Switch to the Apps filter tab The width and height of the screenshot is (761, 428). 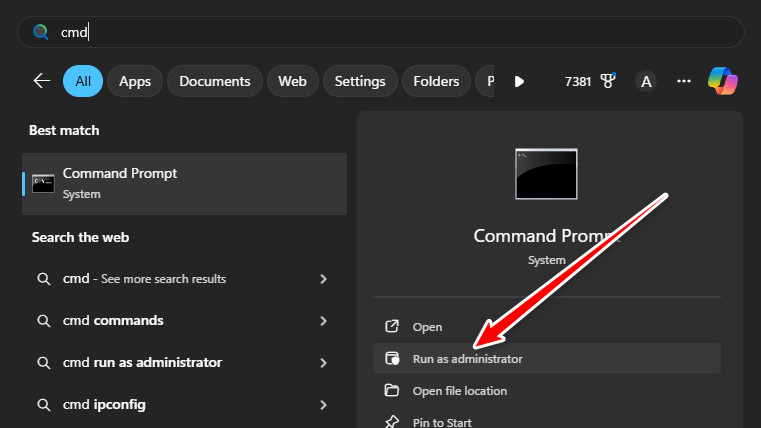click(x=135, y=81)
